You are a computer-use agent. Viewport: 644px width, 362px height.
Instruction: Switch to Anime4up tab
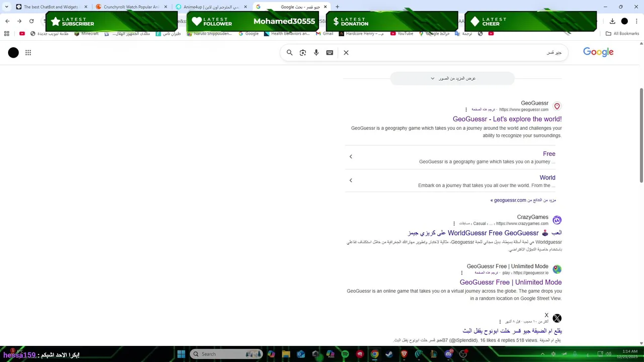tap(212, 7)
